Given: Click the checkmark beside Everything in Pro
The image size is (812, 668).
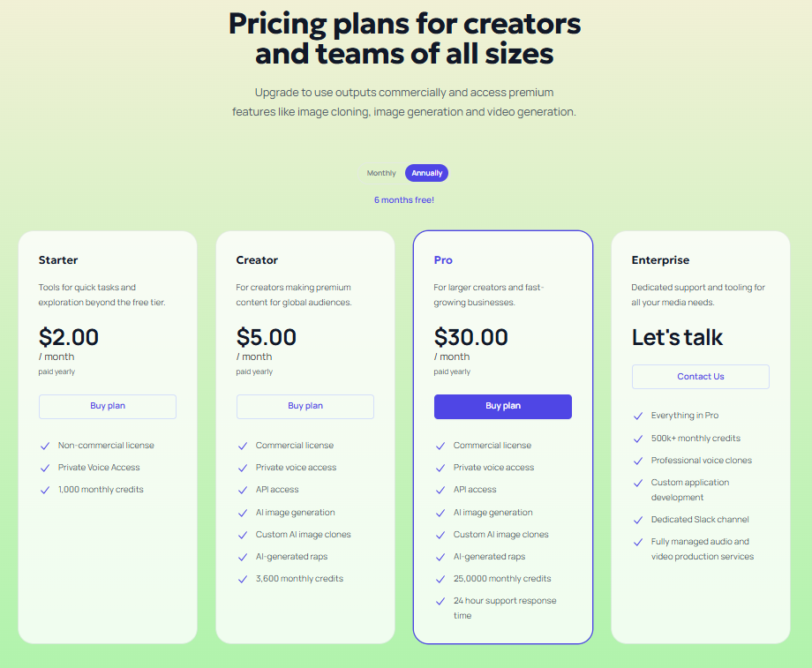Looking at the screenshot, I should (638, 416).
